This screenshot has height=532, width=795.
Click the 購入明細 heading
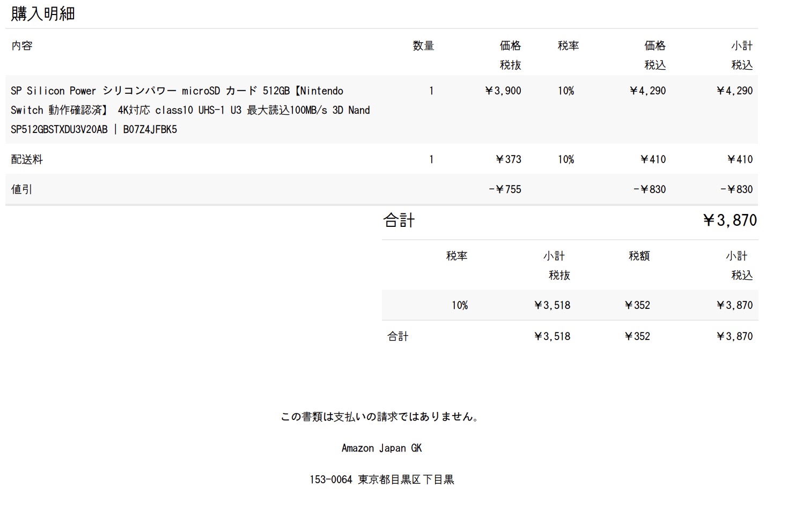click(x=43, y=13)
